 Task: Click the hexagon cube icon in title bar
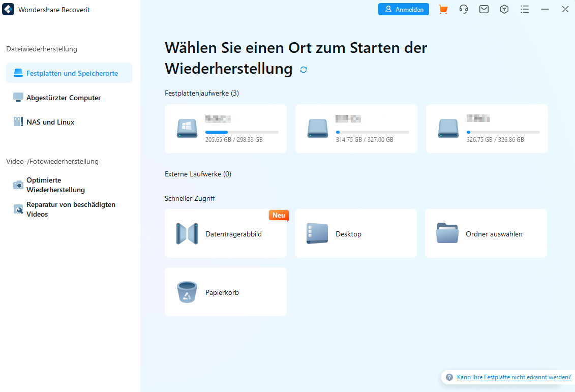coord(504,10)
